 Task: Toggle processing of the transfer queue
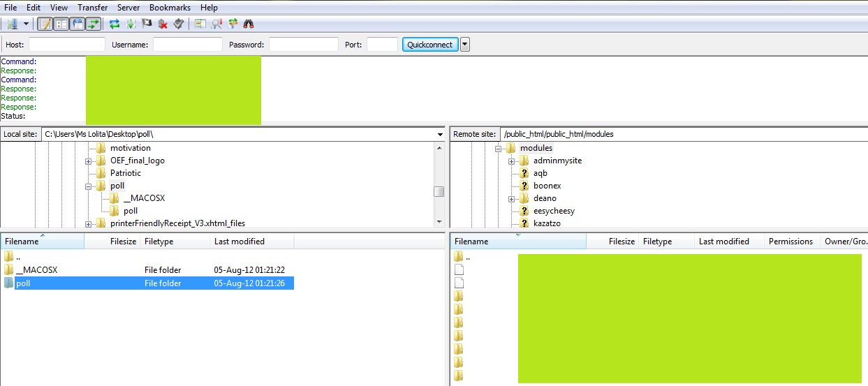coord(131,24)
